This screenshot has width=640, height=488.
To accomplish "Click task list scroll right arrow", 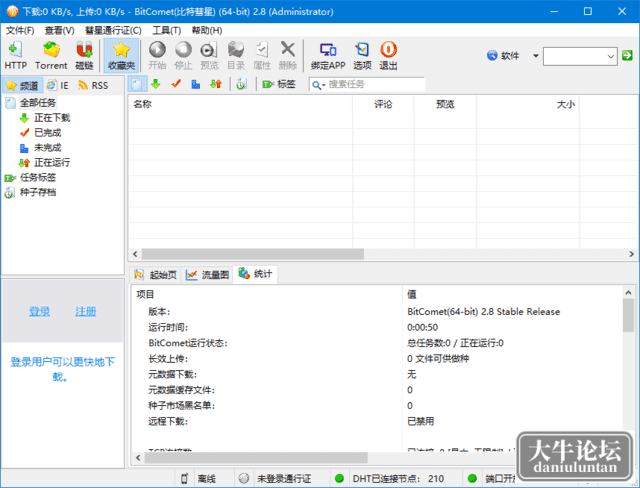I will pos(631,254).
